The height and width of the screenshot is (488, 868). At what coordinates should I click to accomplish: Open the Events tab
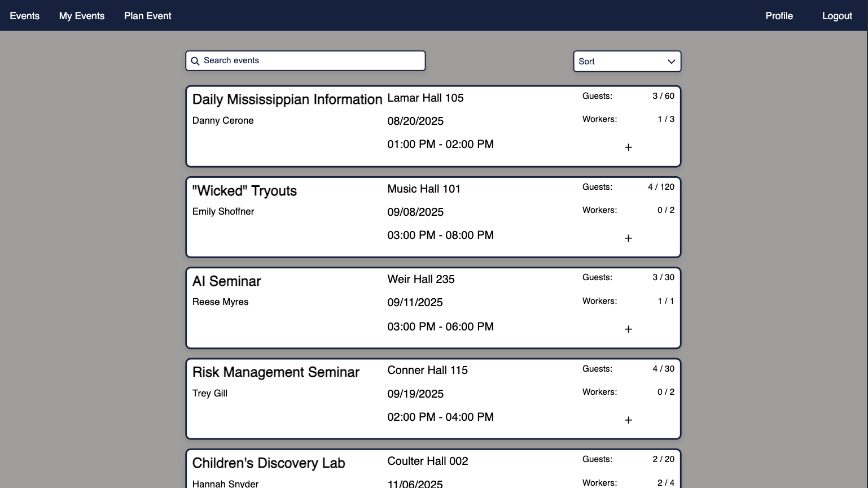24,16
